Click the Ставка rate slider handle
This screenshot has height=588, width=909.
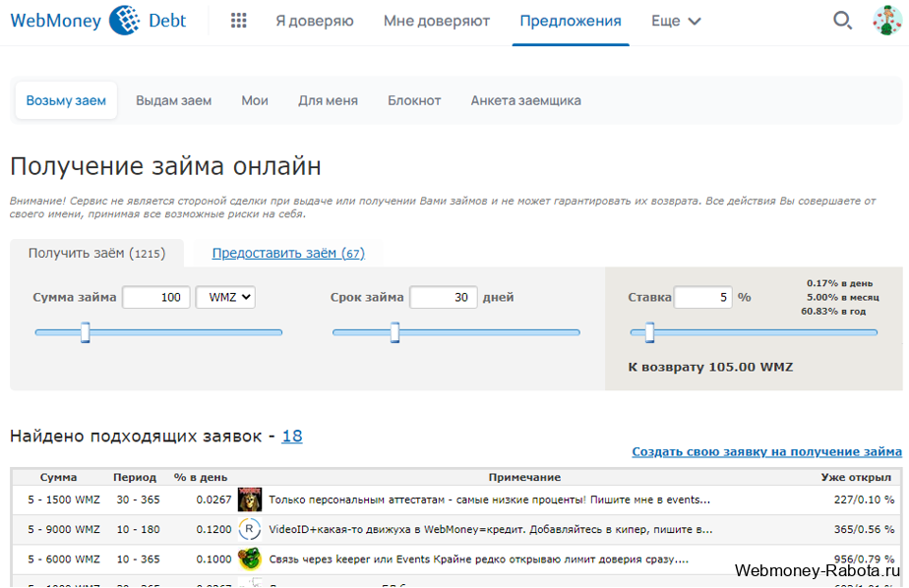pos(650,332)
